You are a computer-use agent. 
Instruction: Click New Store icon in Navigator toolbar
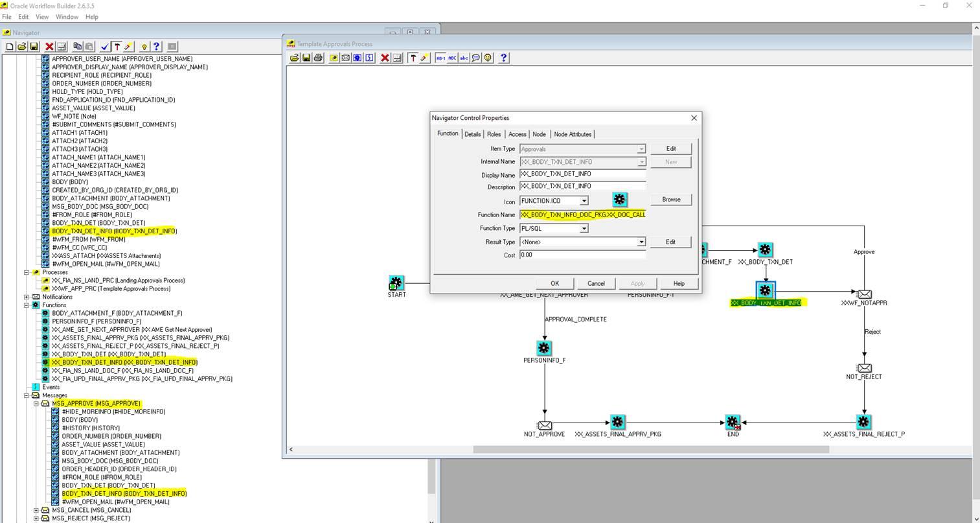click(10, 47)
